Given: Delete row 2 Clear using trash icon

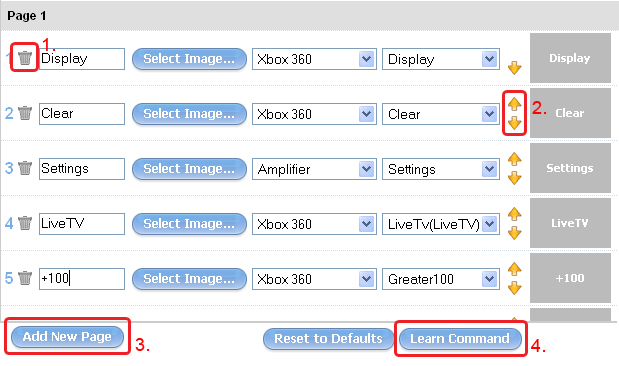Looking at the screenshot, I should point(25,113).
